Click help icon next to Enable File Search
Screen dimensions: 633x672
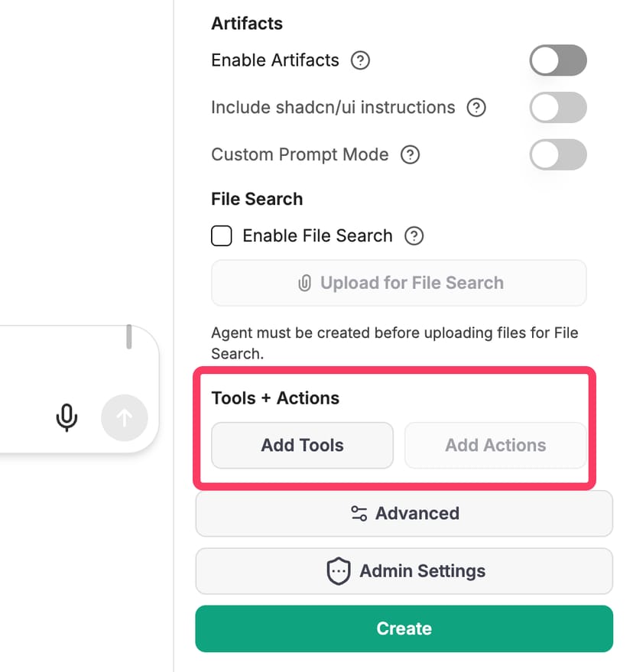point(414,236)
